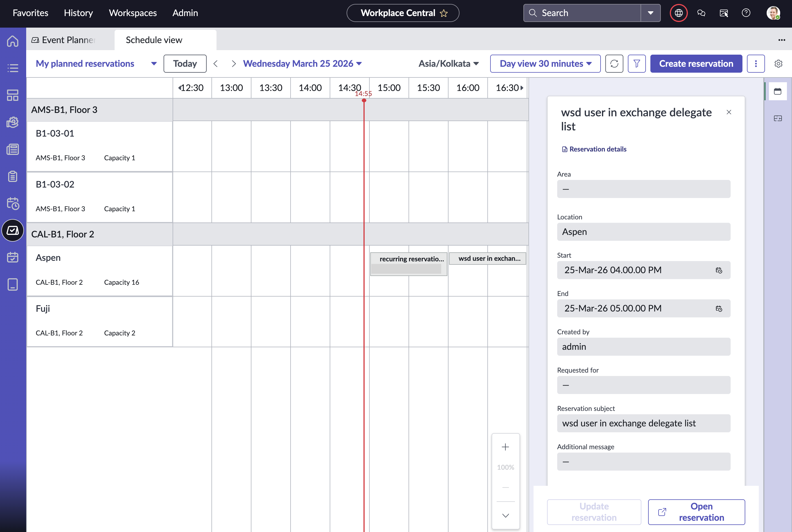This screenshot has height=532, width=792.
Task: Select the floor-plan icon on right rail
Action: (x=777, y=118)
